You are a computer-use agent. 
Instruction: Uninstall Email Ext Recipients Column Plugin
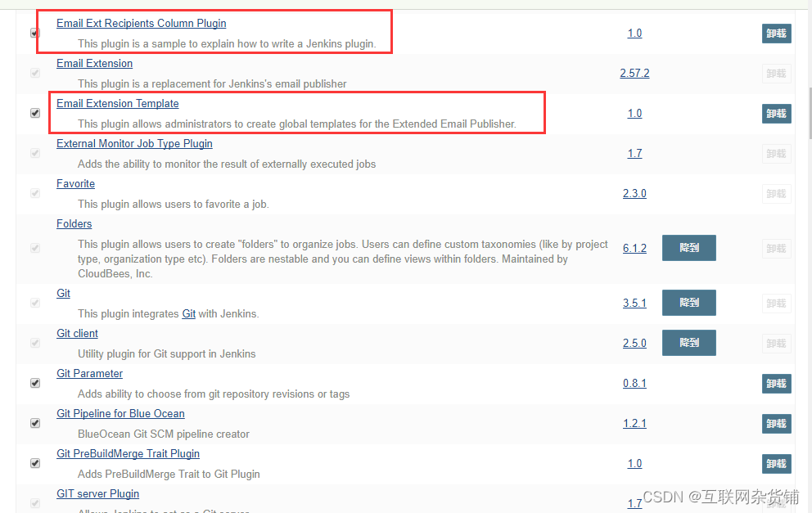tap(776, 33)
